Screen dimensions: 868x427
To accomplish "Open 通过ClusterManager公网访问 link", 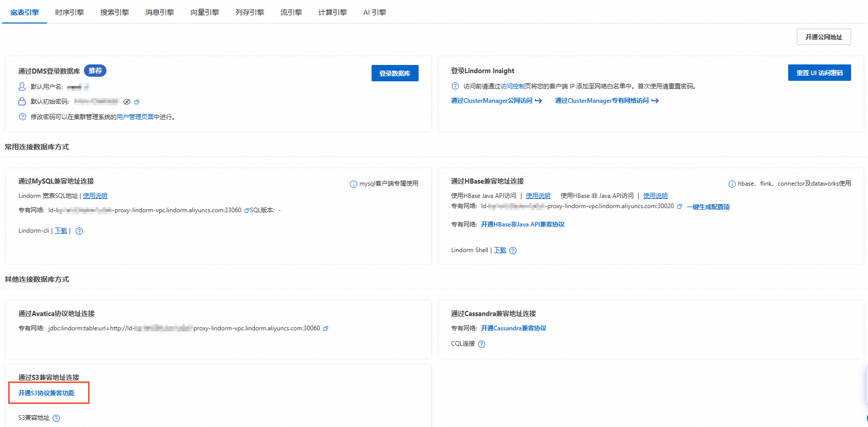I will pyautogui.click(x=496, y=101).
